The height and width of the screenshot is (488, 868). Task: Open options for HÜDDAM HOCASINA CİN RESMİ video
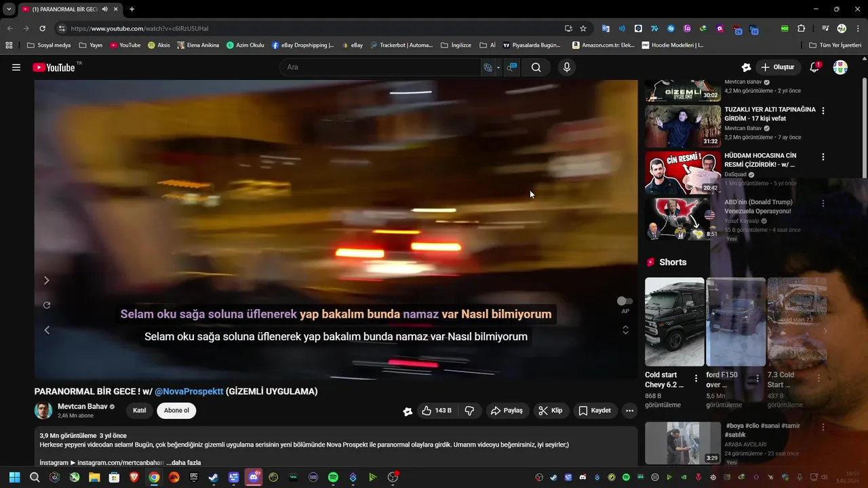point(823,157)
